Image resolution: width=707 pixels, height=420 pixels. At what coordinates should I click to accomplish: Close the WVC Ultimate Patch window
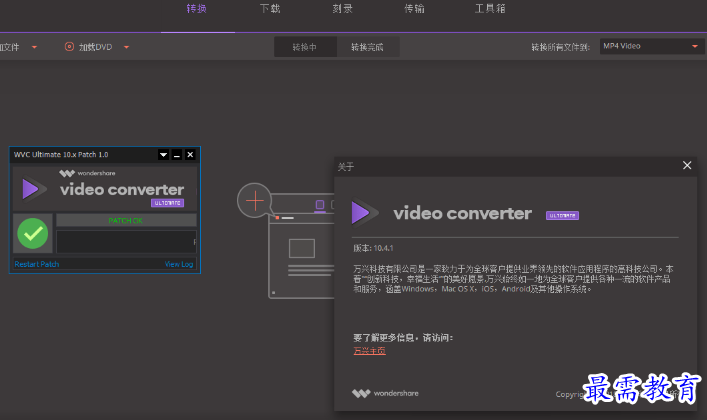point(190,155)
